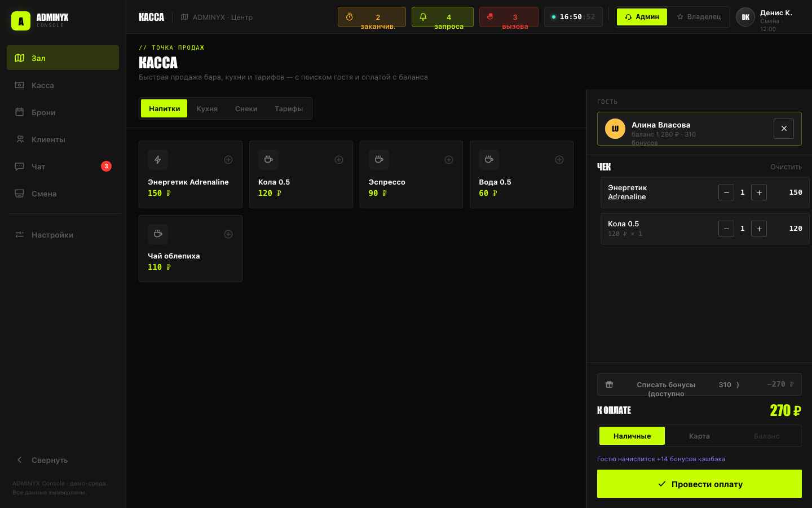
Task: Open Чат with 3 unread messages
Action: tap(63, 167)
